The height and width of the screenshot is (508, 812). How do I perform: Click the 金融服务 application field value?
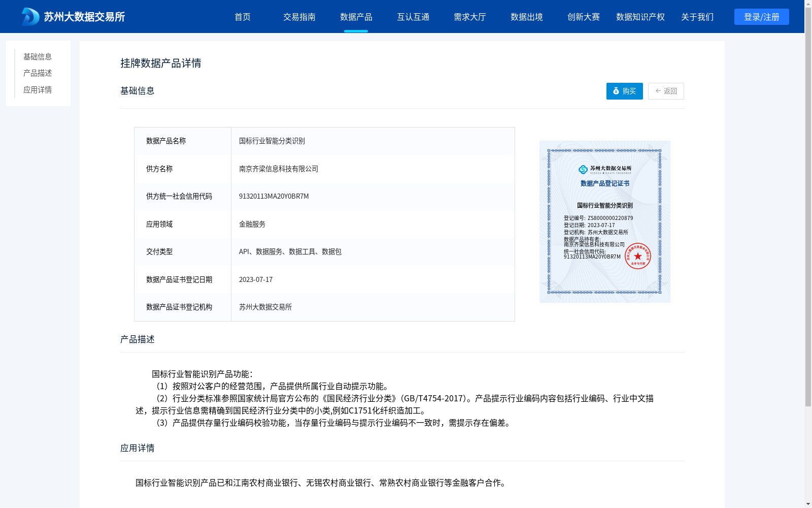252,224
